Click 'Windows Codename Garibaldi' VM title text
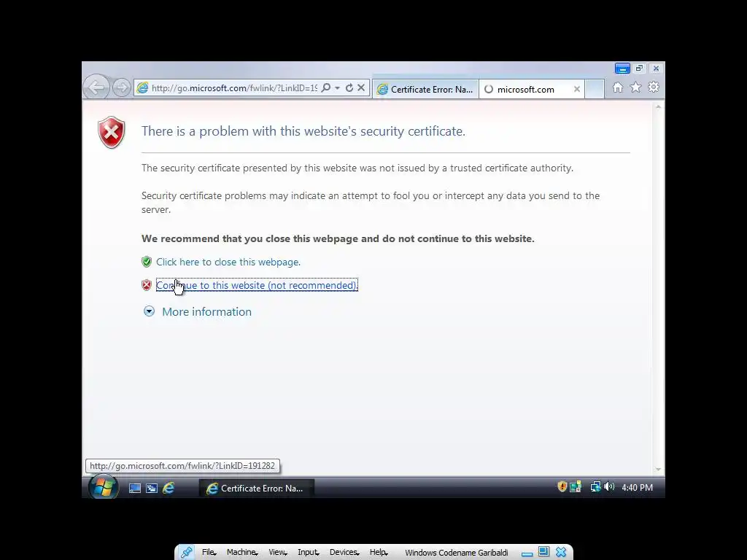 [x=457, y=553]
